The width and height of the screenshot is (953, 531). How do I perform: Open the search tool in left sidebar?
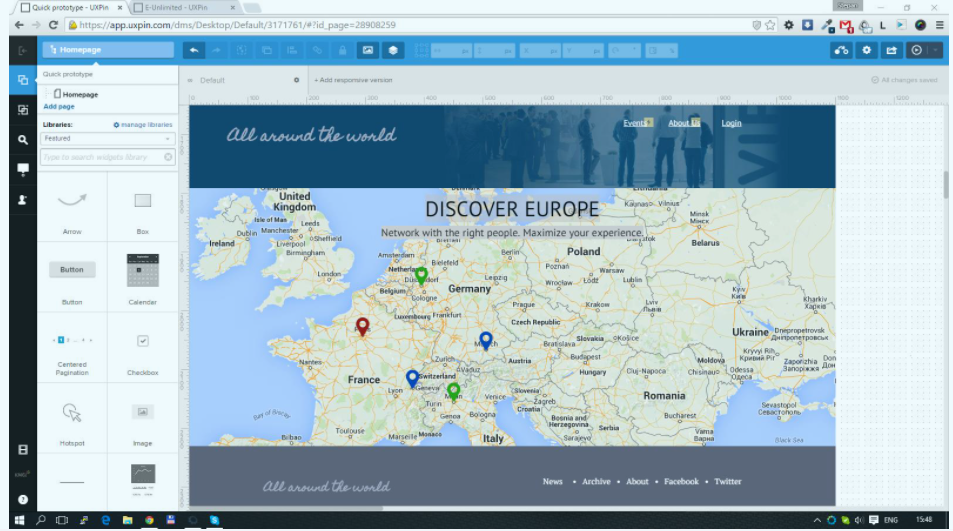[x=22, y=140]
